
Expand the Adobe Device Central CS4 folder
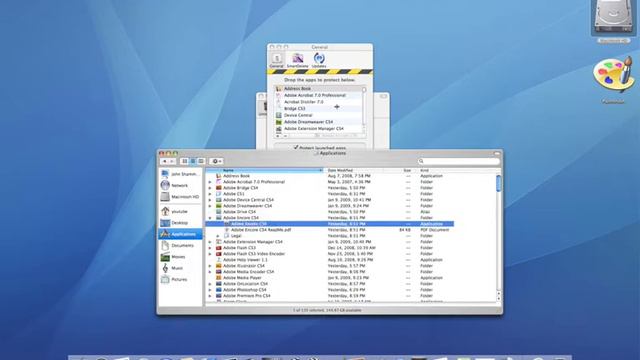tap(210, 200)
